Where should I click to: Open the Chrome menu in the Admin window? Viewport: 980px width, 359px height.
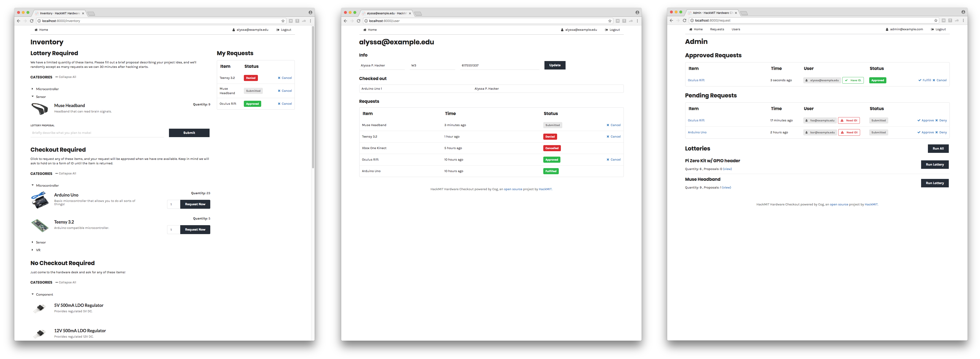pos(963,21)
